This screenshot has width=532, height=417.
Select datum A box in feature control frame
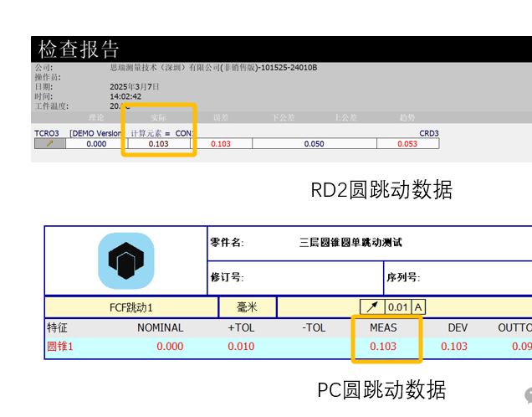point(418,307)
